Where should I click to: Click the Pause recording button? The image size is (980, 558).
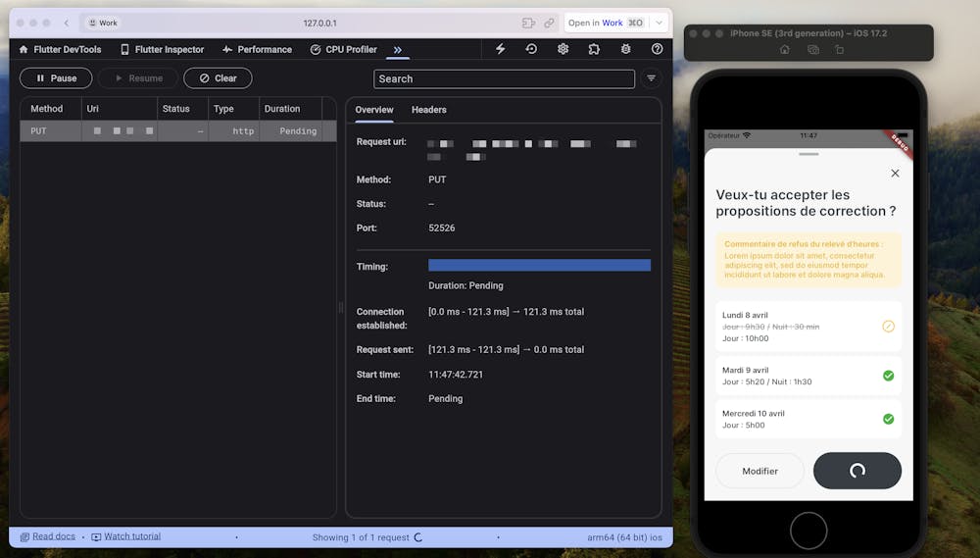56,78
